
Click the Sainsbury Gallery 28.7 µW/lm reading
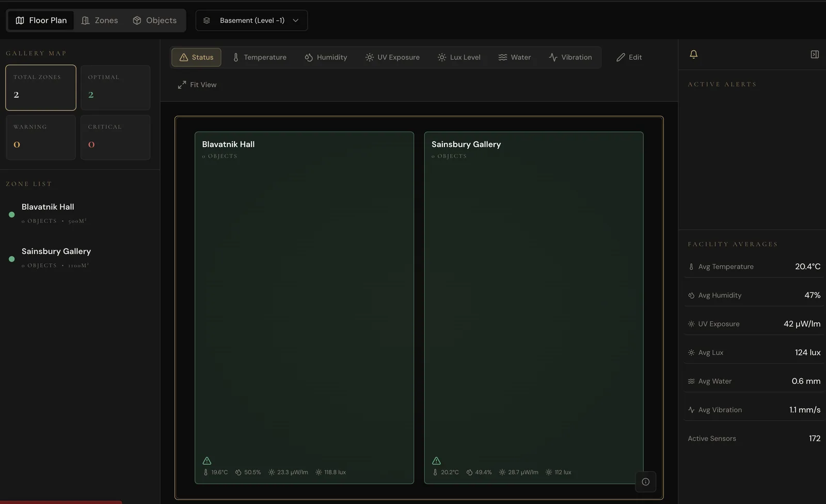coord(518,472)
